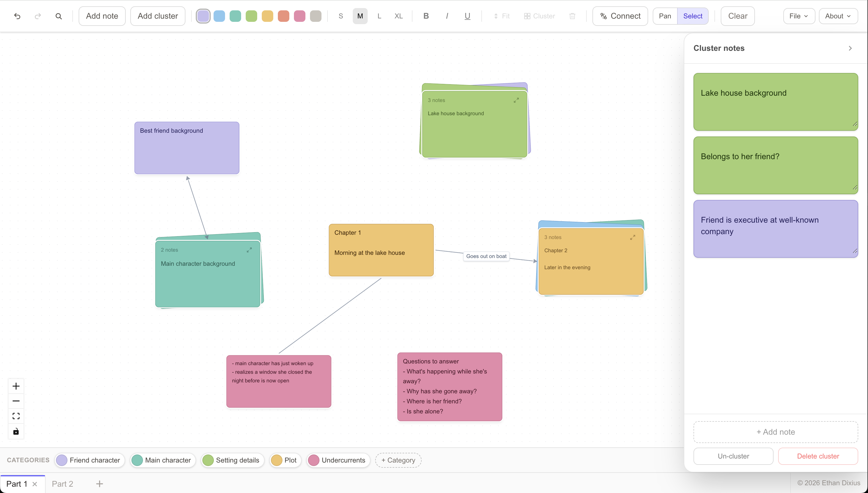Select the Plot category chip
This screenshot has height=493, width=868.
pos(285,460)
